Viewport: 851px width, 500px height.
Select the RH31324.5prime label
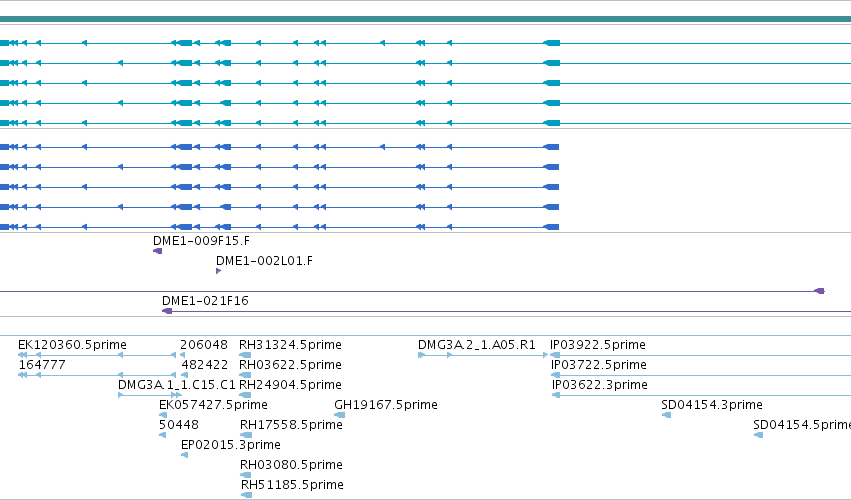pyautogui.click(x=290, y=345)
